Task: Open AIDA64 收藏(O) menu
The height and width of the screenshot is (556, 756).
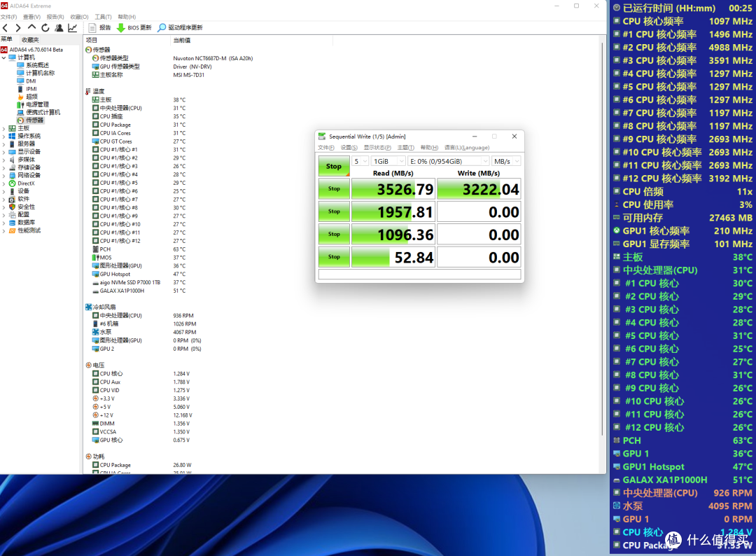Action: click(x=79, y=17)
